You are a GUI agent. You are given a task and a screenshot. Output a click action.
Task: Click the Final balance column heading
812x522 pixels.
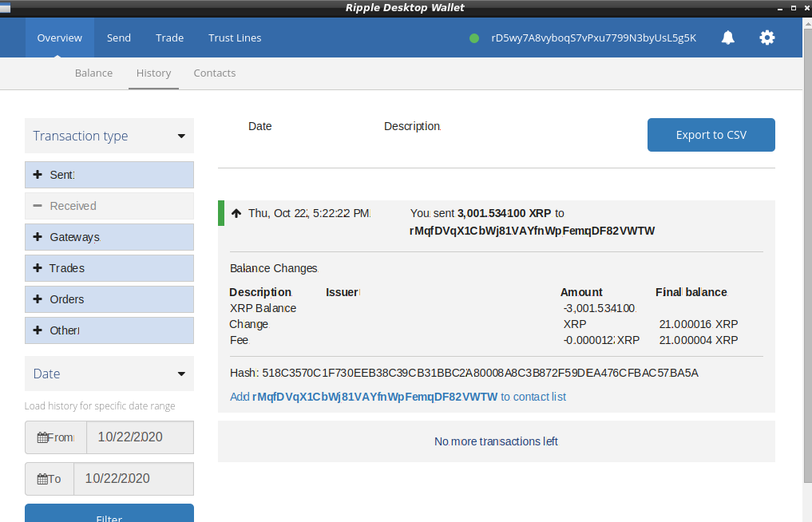pyautogui.click(x=691, y=292)
